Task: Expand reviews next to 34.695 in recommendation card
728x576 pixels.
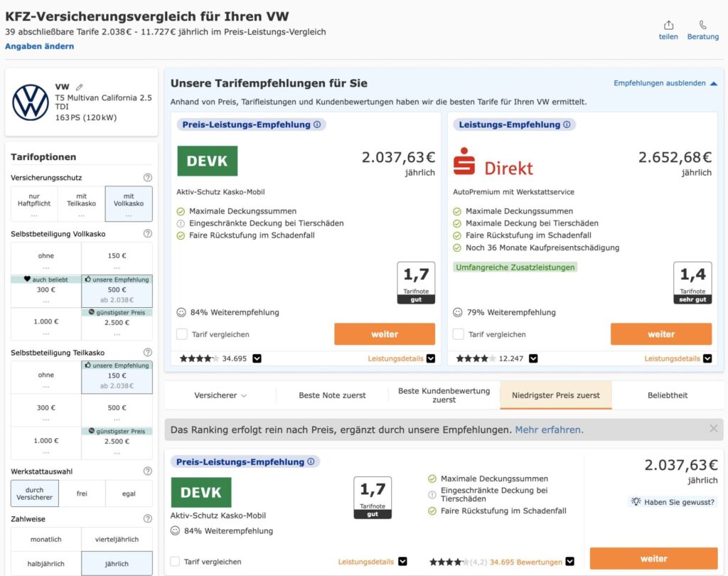Action: [x=257, y=358]
